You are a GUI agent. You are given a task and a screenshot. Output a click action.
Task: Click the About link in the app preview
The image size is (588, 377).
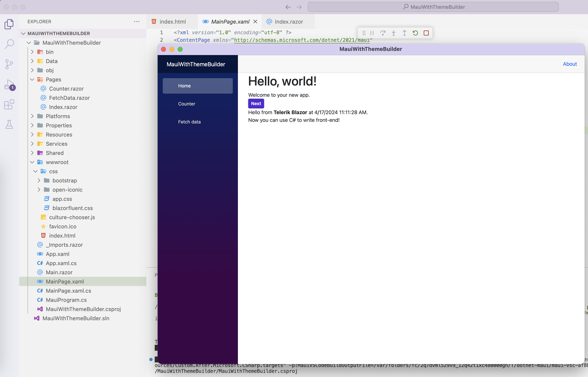[x=570, y=64]
